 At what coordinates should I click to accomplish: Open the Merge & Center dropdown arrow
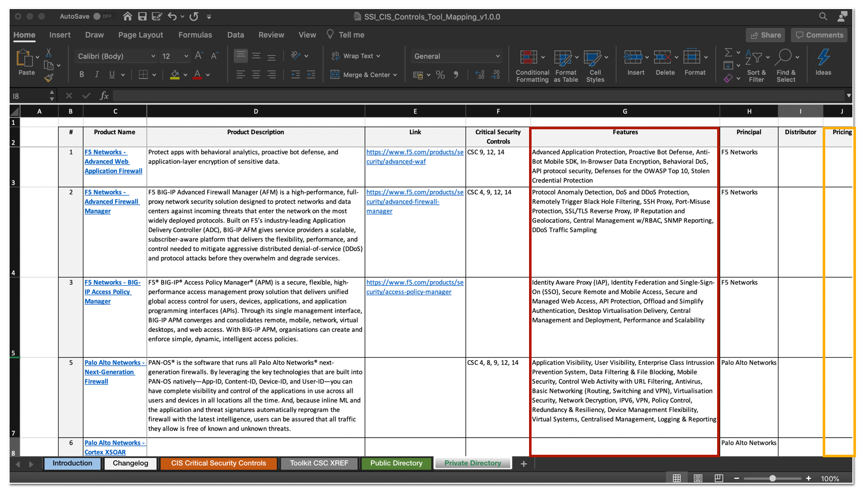coord(395,75)
